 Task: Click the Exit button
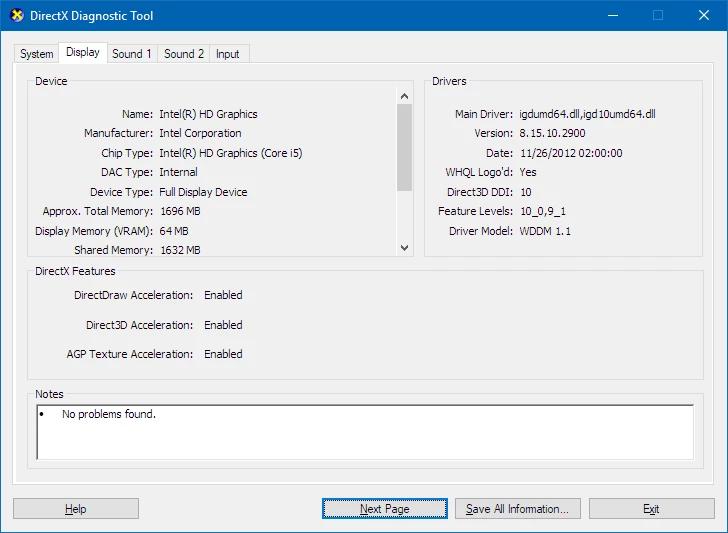point(651,509)
